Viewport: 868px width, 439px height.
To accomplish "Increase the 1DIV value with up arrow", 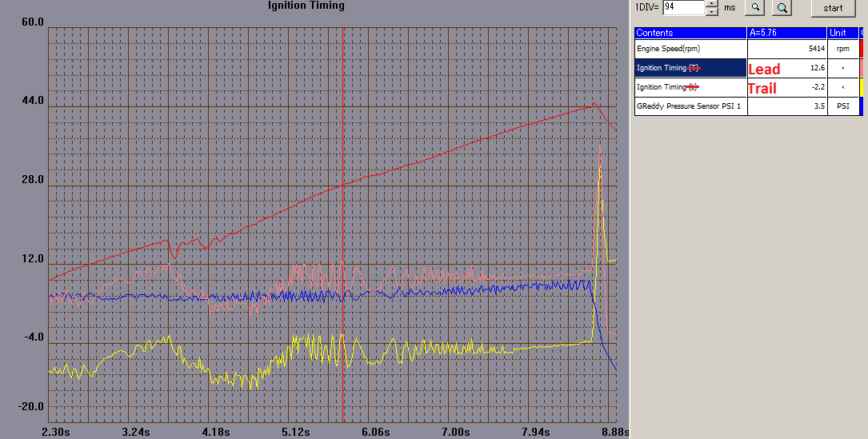I will (713, 3).
